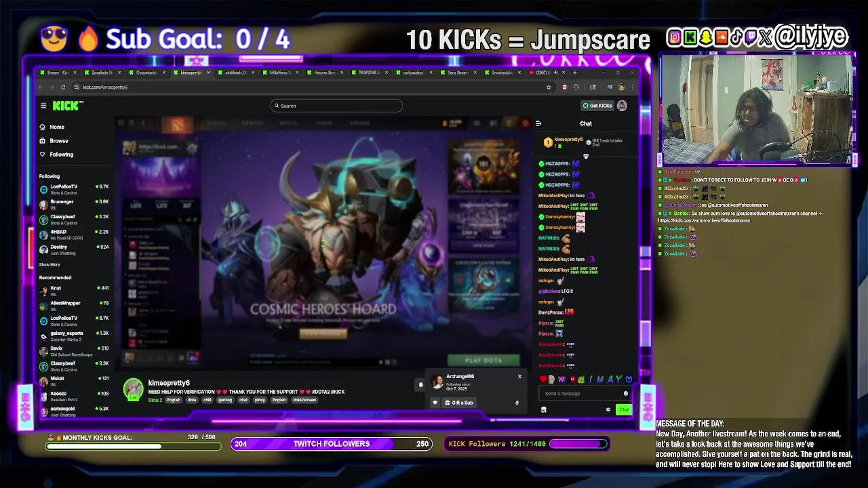Click kimsopretty6 live avatar

click(x=133, y=388)
